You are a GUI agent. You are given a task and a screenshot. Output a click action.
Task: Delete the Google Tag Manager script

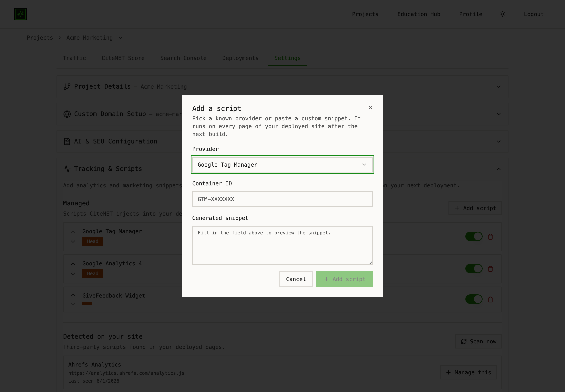[x=490, y=237]
